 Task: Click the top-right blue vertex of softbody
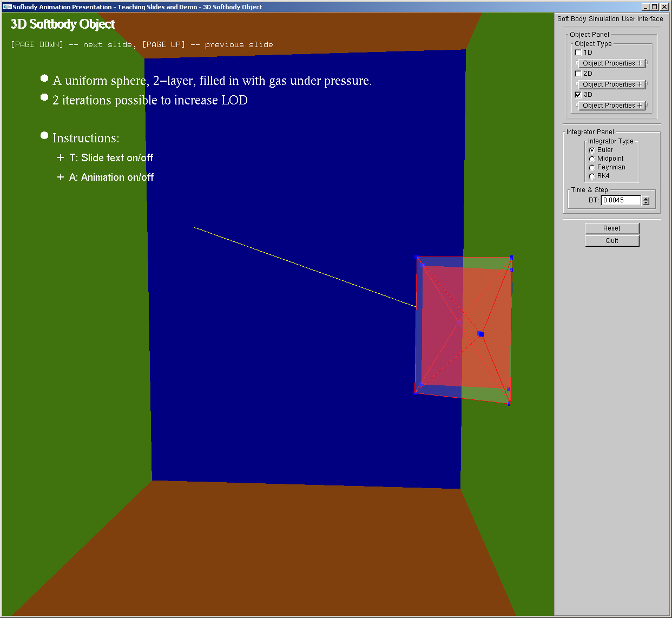(x=511, y=258)
